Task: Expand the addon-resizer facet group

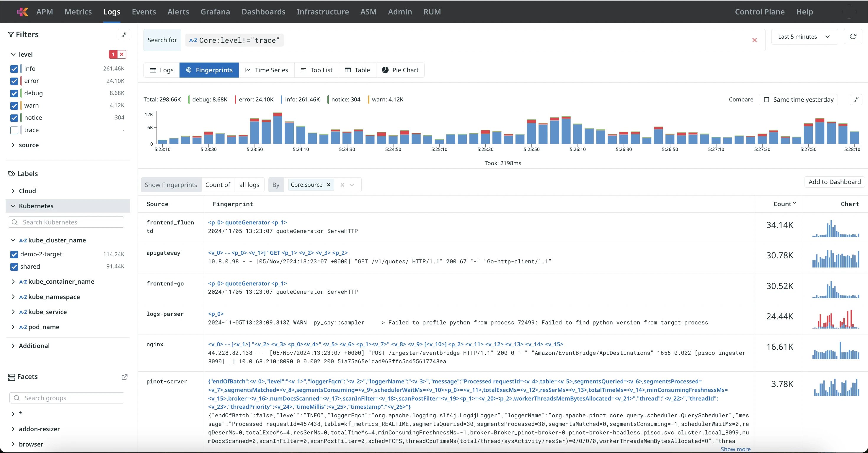Action: 13,429
